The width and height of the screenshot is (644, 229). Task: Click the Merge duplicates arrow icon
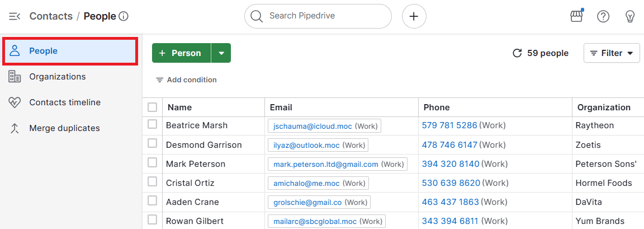pos(15,128)
